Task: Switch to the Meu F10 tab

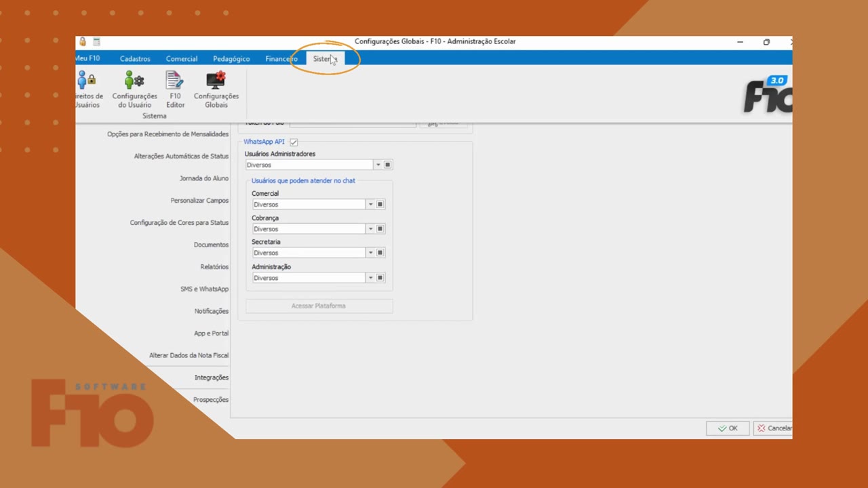Action: (89, 59)
